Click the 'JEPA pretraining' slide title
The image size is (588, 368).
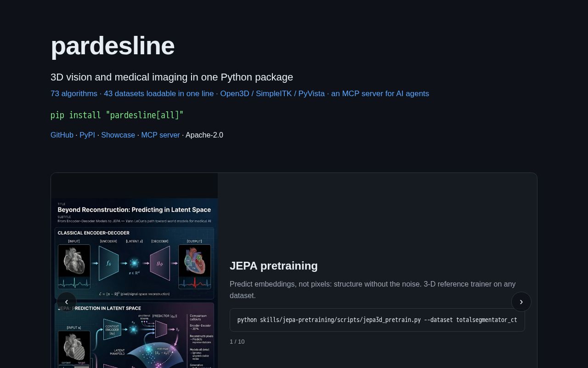tap(274, 266)
